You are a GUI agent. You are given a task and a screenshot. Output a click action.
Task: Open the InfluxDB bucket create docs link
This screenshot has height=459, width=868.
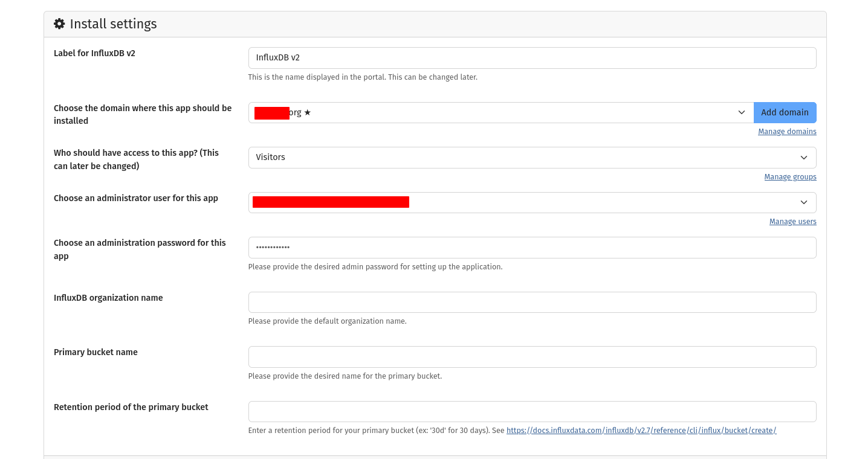(x=641, y=431)
